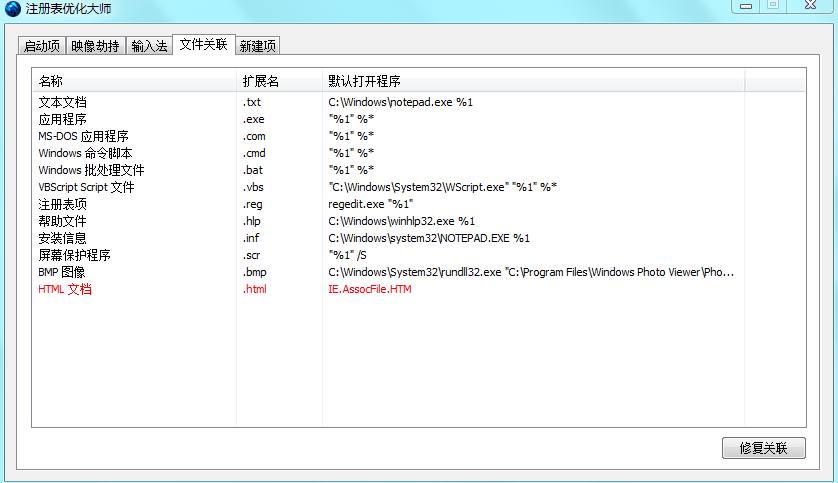Click the .inf extension cell

[251, 238]
